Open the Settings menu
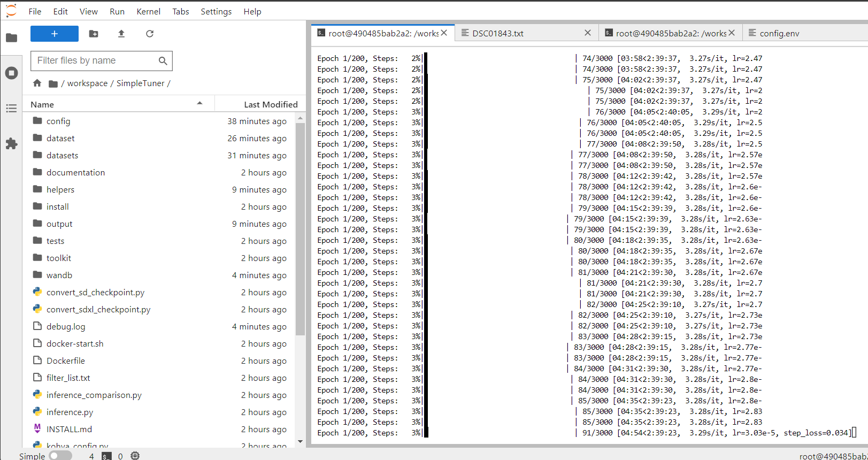This screenshot has height=460, width=868. pos(216,11)
